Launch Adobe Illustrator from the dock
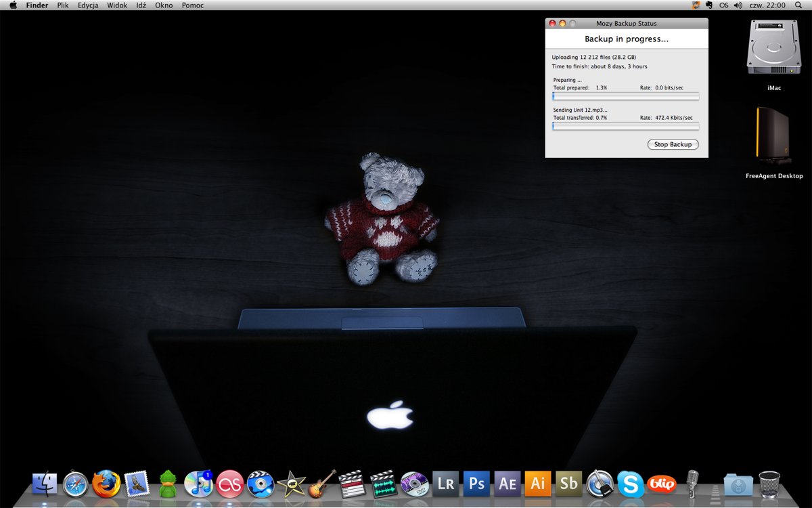812x508 pixels. (x=538, y=484)
